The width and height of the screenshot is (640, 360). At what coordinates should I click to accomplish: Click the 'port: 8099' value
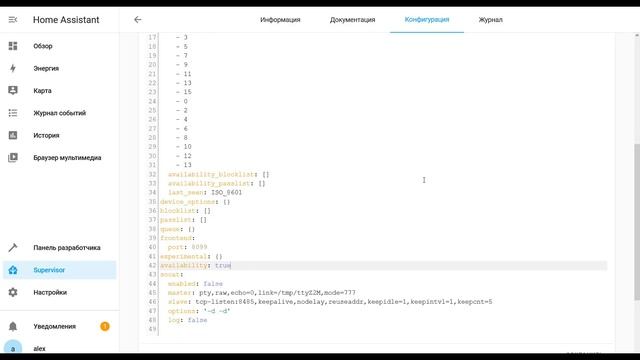pos(199,247)
